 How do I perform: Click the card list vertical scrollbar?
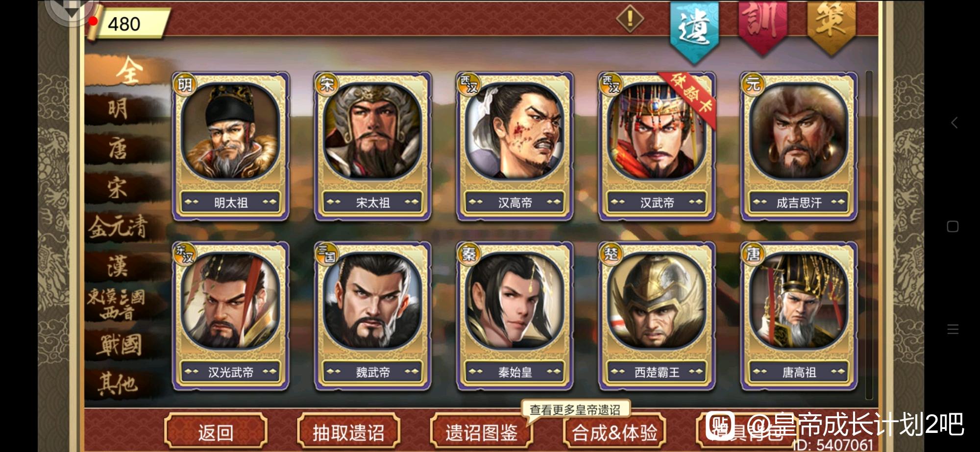[869, 235]
